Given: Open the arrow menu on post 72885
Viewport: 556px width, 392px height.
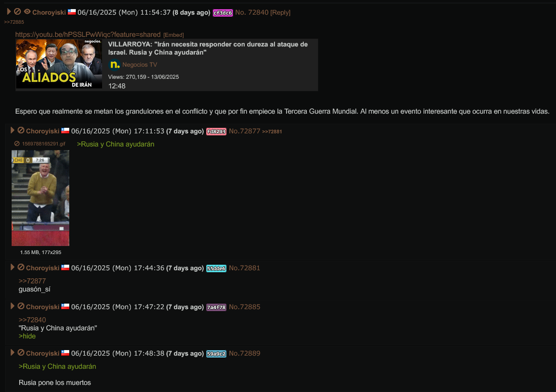Looking at the screenshot, I should (13, 306).
